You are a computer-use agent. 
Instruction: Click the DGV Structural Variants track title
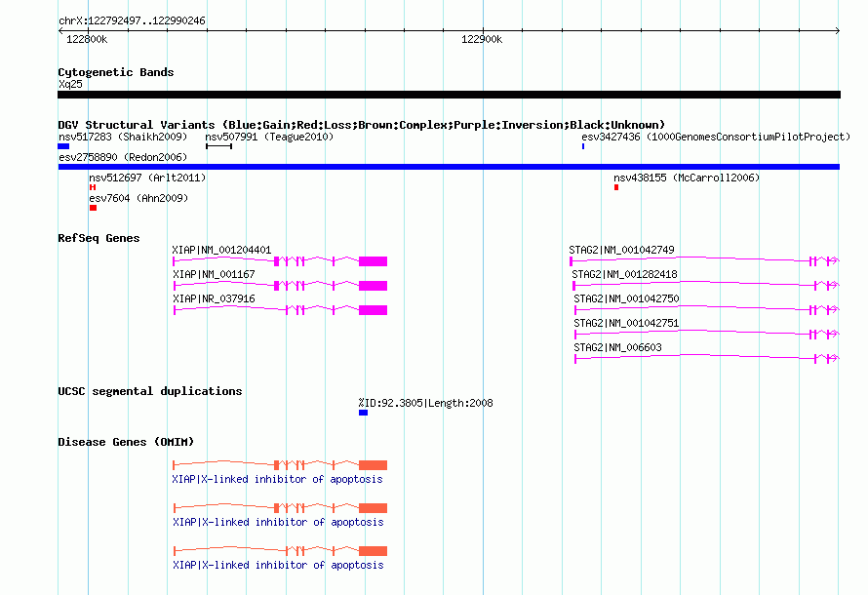click(362, 125)
